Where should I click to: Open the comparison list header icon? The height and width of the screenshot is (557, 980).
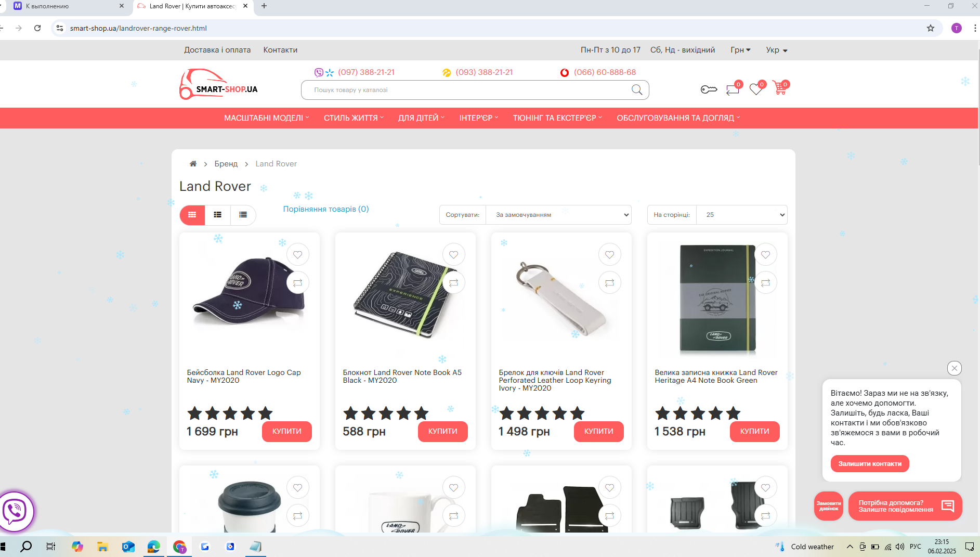click(733, 89)
